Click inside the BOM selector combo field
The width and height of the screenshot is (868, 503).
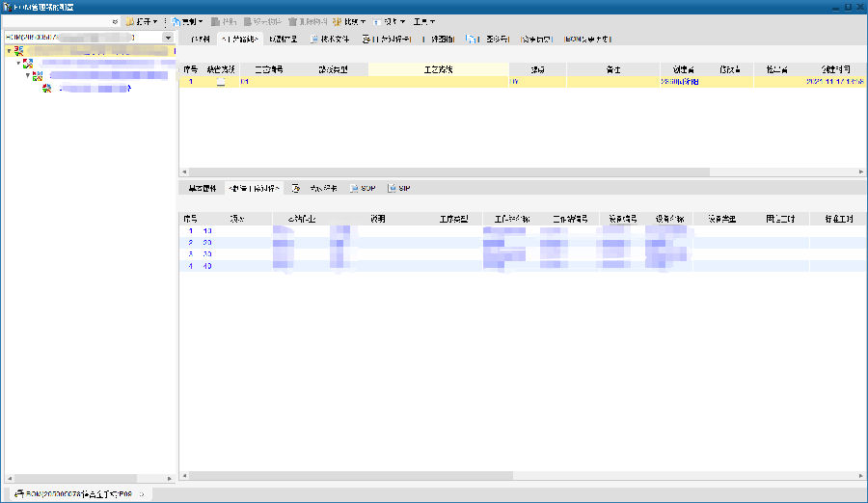(83, 37)
